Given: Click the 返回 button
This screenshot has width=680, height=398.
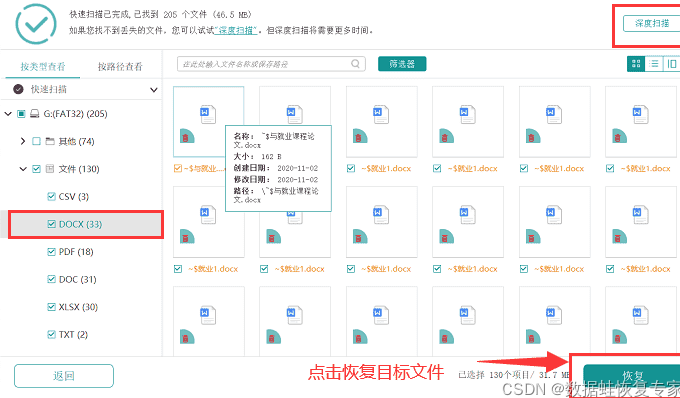Looking at the screenshot, I should 64,376.
